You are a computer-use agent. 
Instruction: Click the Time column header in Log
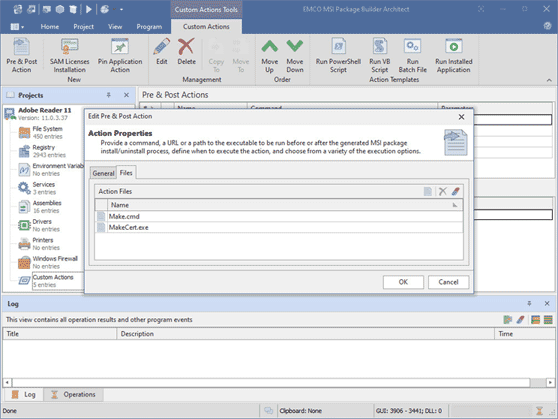(525, 334)
